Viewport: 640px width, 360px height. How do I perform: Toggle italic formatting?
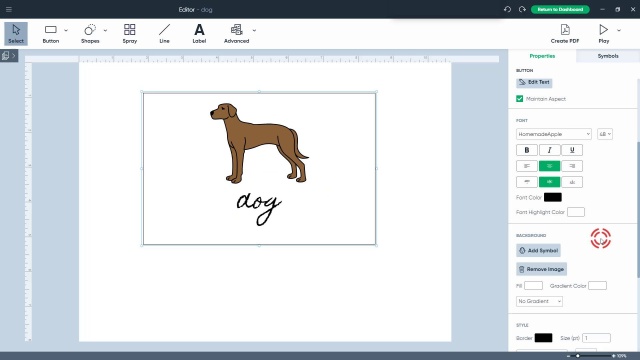click(x=549, y=150)
